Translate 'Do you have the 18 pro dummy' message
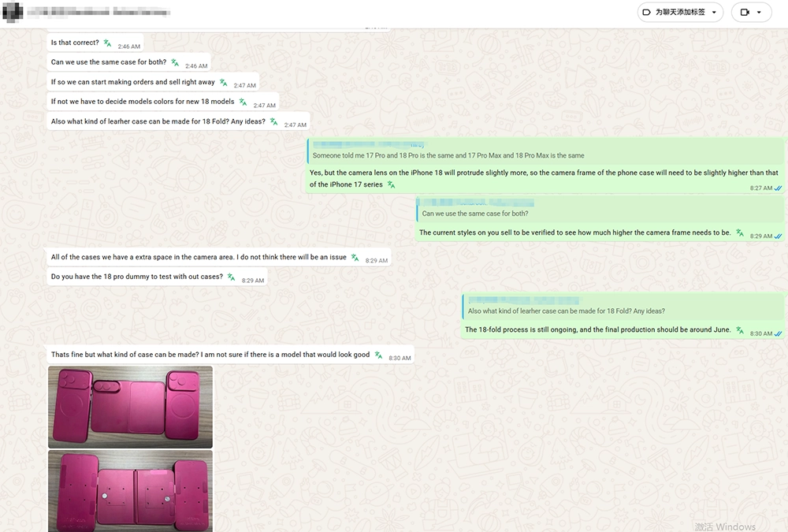Screen dimensions: 788x532 click(231, 277)
